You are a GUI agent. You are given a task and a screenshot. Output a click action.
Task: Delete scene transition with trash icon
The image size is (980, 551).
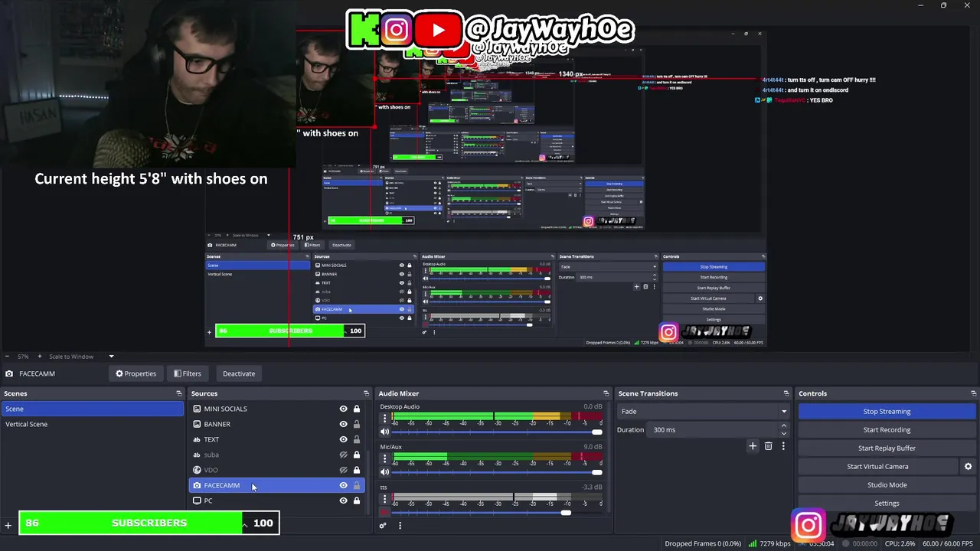pos(769,446)
